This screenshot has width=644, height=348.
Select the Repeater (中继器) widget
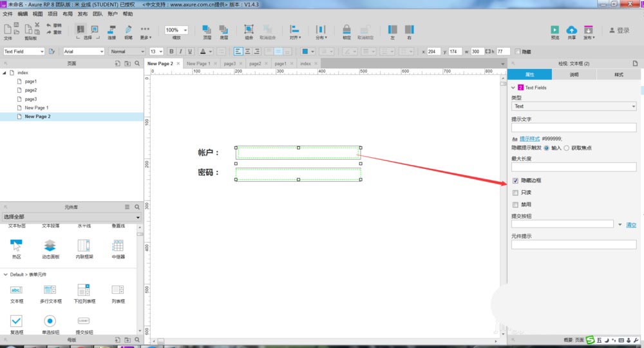coord(118,249)
